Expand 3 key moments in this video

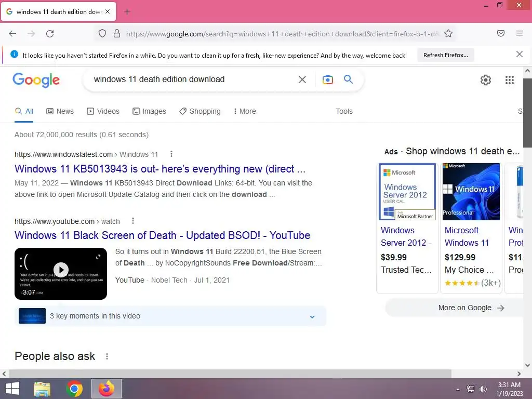170,316
